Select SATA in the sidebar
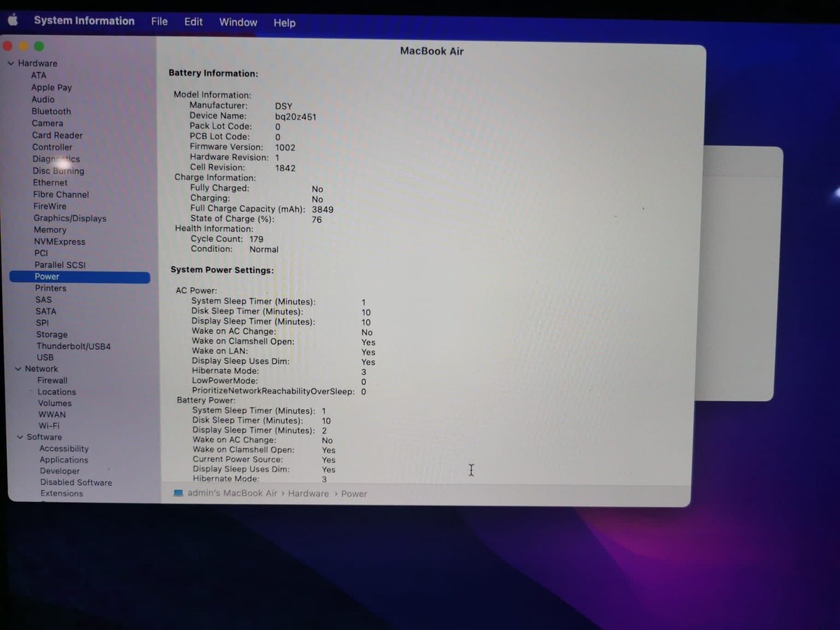Screen dimensions: 840x630 (x=45, y=311)
